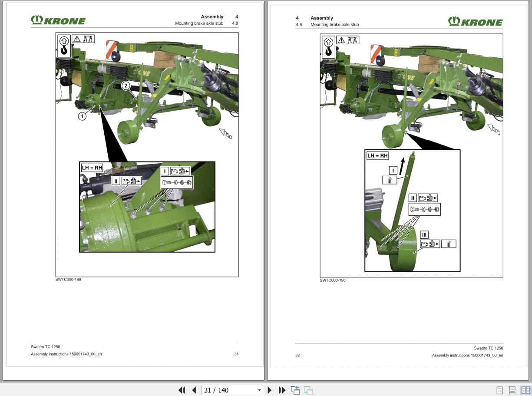Click the KRONE logo on the left page
The height and width of the screenshot is (396, 532).
(x=58, y=20)
